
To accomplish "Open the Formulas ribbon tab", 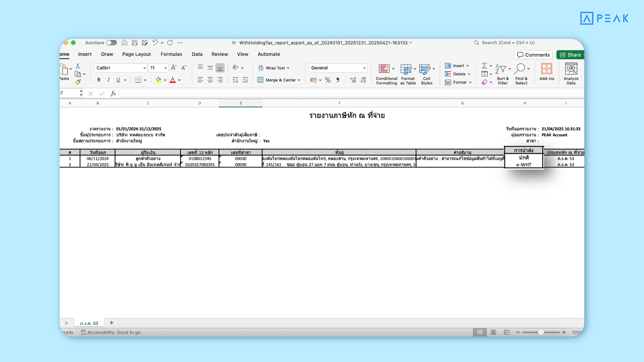I will tap(171, 54).
